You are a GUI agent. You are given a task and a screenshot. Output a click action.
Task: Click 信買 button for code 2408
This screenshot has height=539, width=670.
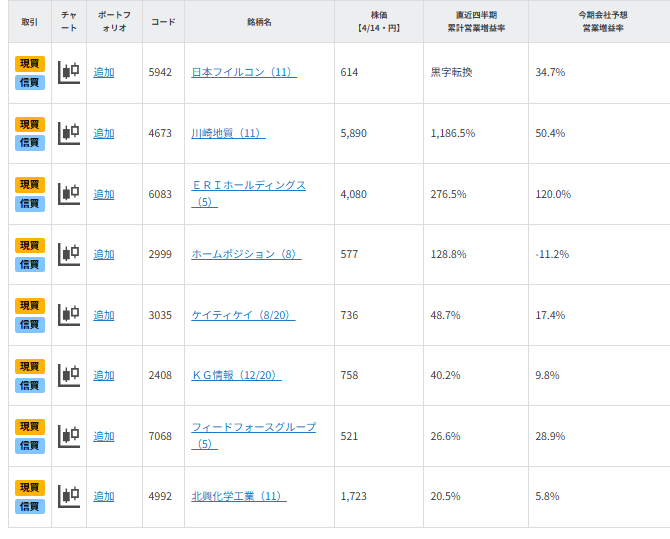[30, 386]
